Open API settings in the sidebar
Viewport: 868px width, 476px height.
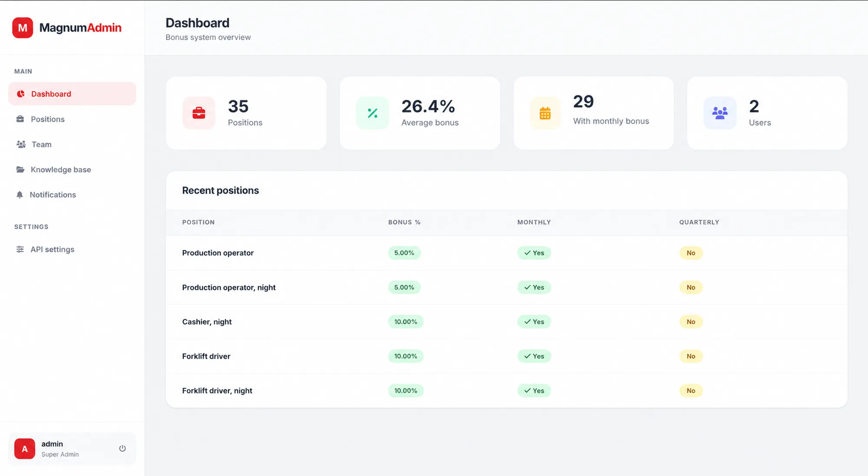(x=72, y=249)
